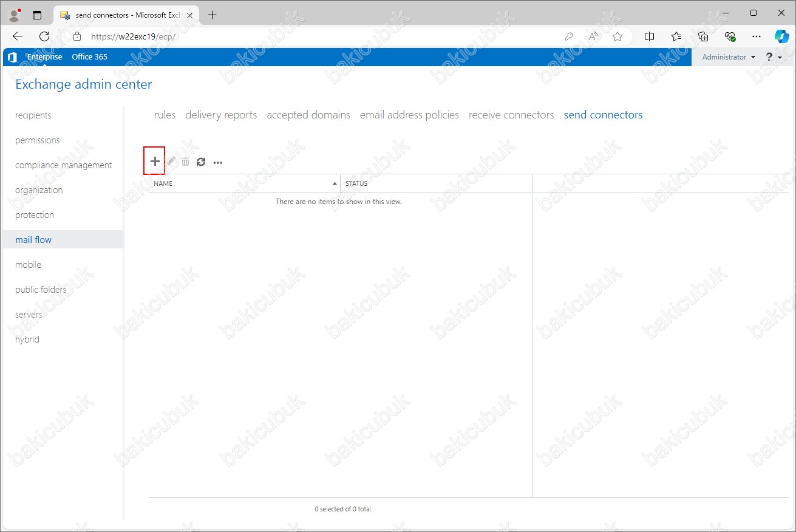Open tab actions menu icon
Image resolution: width=796 pixels, height=532 pixels.
(37, 15)
